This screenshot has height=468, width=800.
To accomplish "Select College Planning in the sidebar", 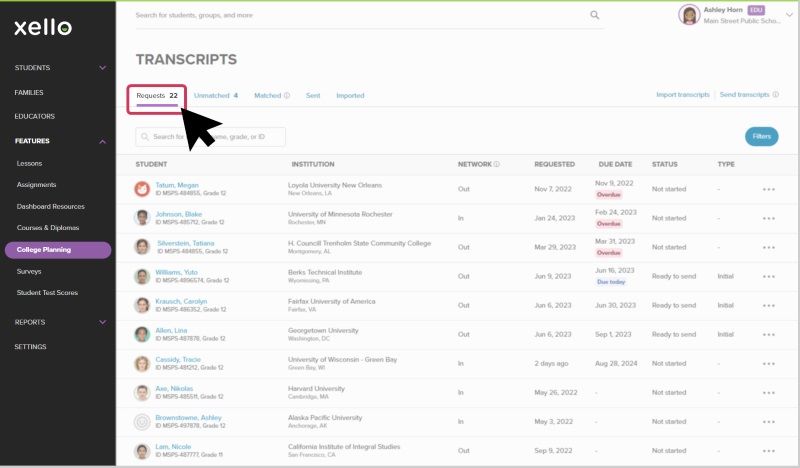I will (x=44, y=249).
